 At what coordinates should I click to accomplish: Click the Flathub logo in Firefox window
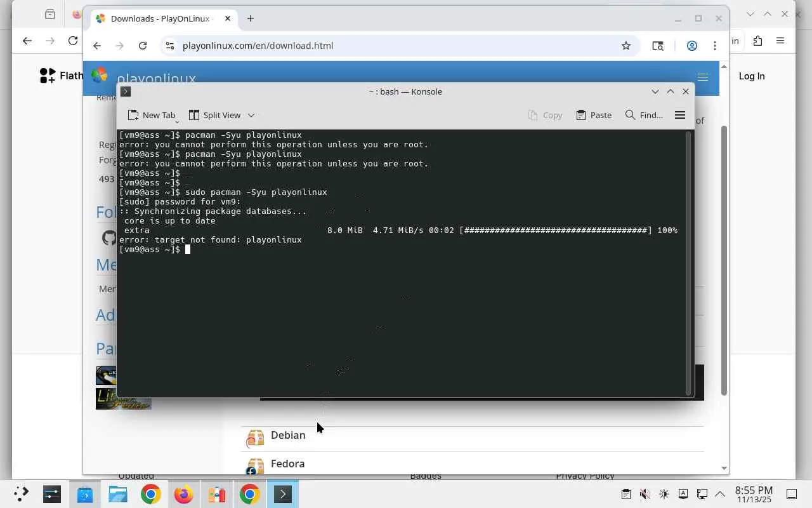coord(61,76)
